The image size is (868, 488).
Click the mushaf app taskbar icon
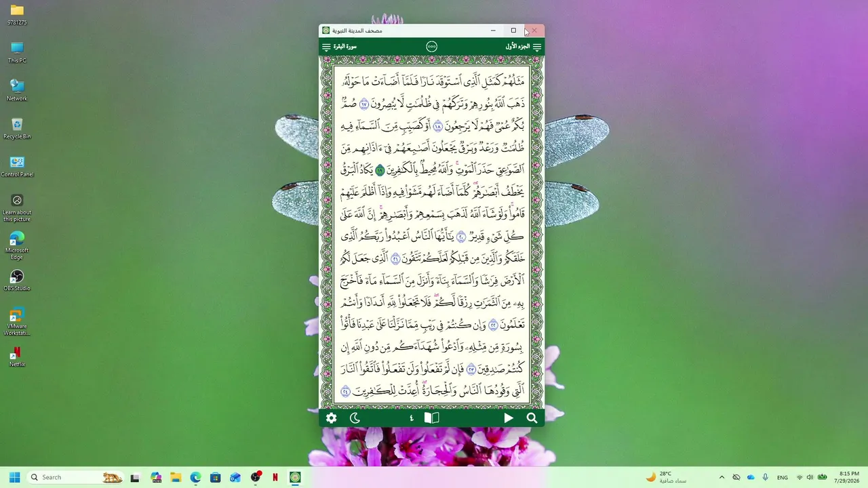click(x=295, y=477)
